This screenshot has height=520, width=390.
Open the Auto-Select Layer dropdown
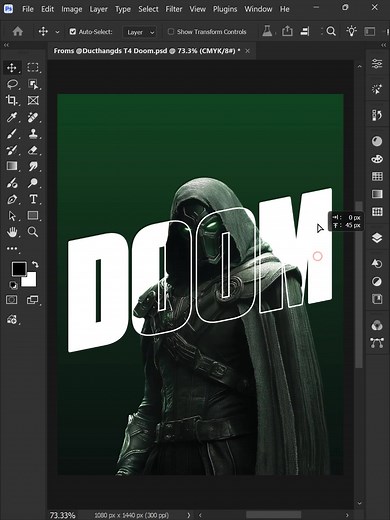coord(140,32)
